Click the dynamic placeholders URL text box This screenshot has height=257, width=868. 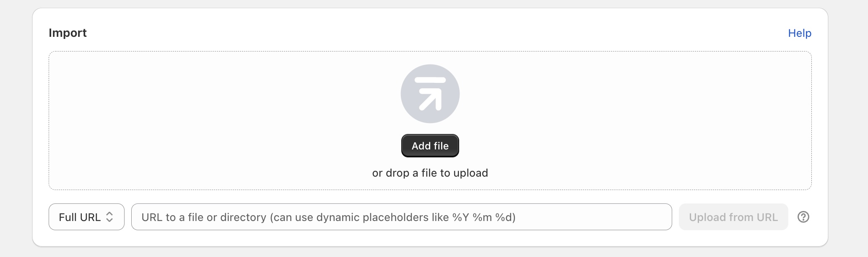click(401, 217)
